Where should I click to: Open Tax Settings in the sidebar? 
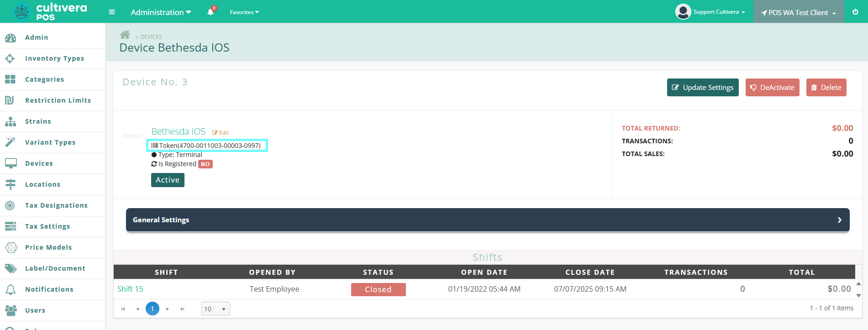[x=47, y=226]
